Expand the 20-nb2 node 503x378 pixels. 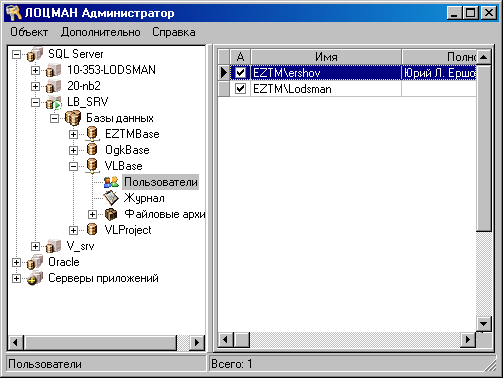(x=35, y=86)
